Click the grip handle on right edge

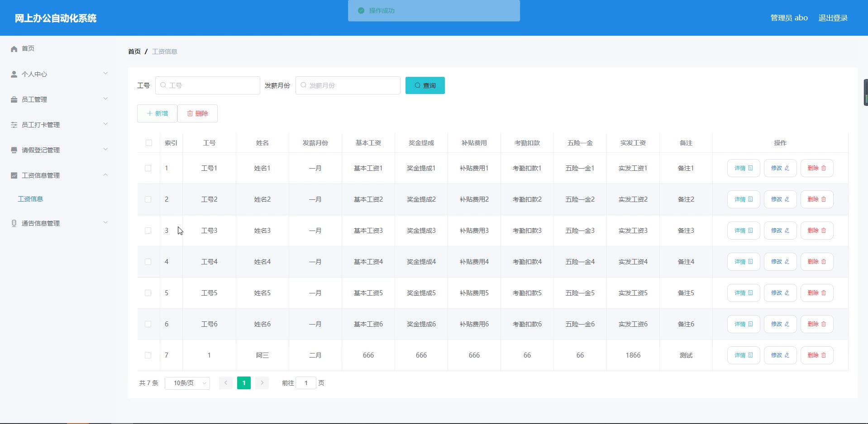866,92
